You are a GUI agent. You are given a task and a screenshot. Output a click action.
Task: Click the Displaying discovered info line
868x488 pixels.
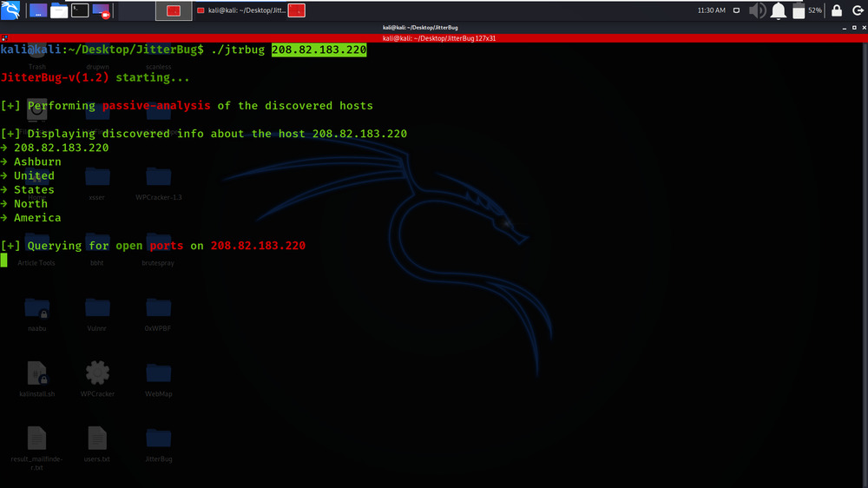203,134
